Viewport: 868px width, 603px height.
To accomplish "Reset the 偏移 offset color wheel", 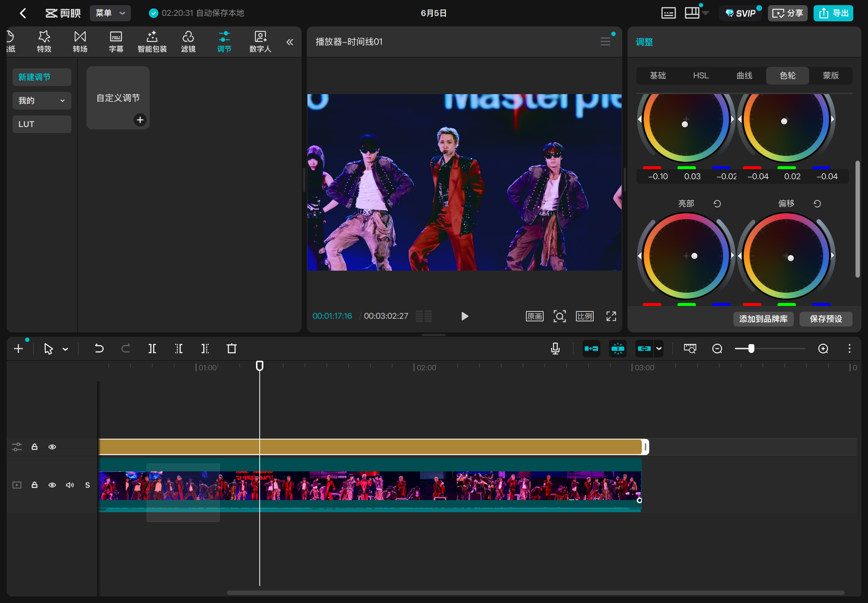I will point(817,204).
